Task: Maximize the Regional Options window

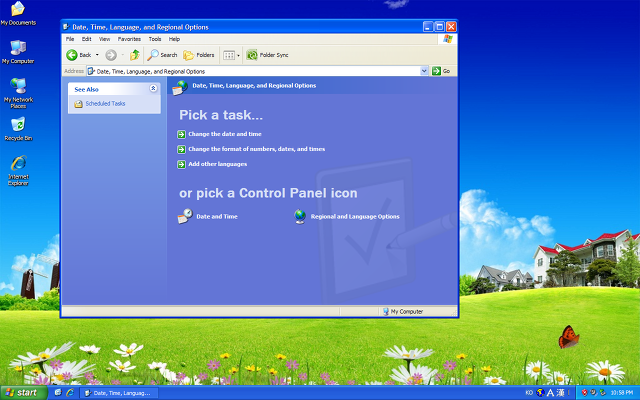Action: pyautogui.click(x=440, y=27)
